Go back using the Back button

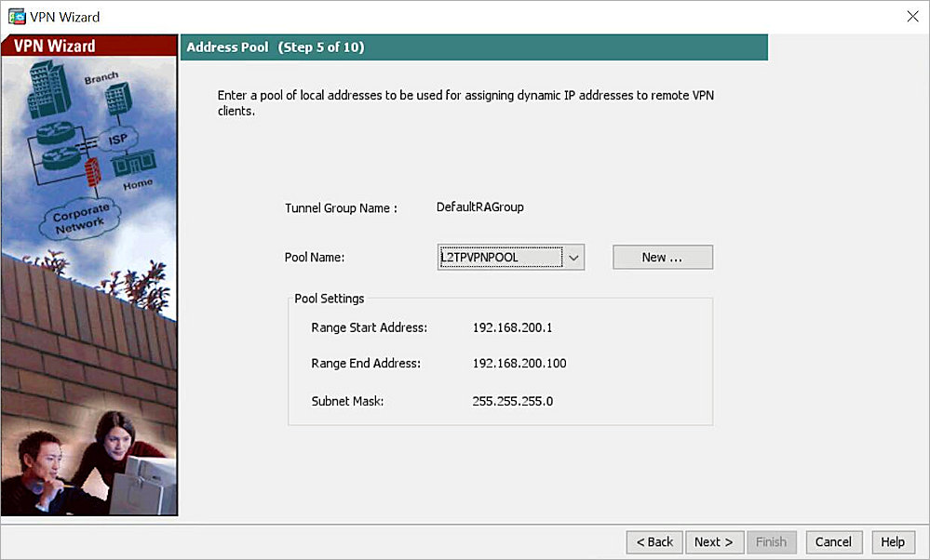(x=654, y=541)
